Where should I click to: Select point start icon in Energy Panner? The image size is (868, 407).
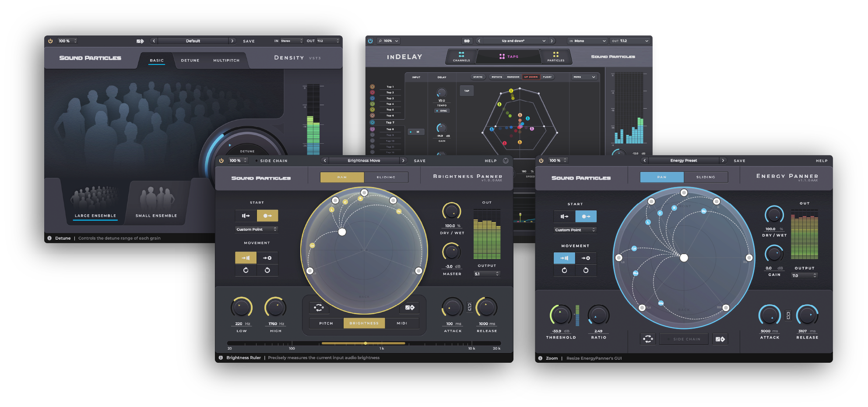coord(586,216)
